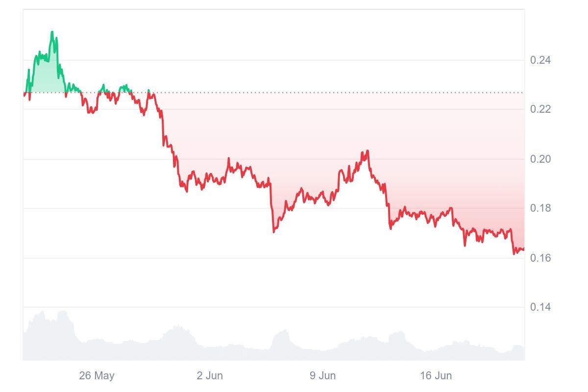This screenshot has width=588, height=392.
Task: Click the sharp red dip bottoming near 0.17
Action: pyautogui.click(x=274, y=231)
